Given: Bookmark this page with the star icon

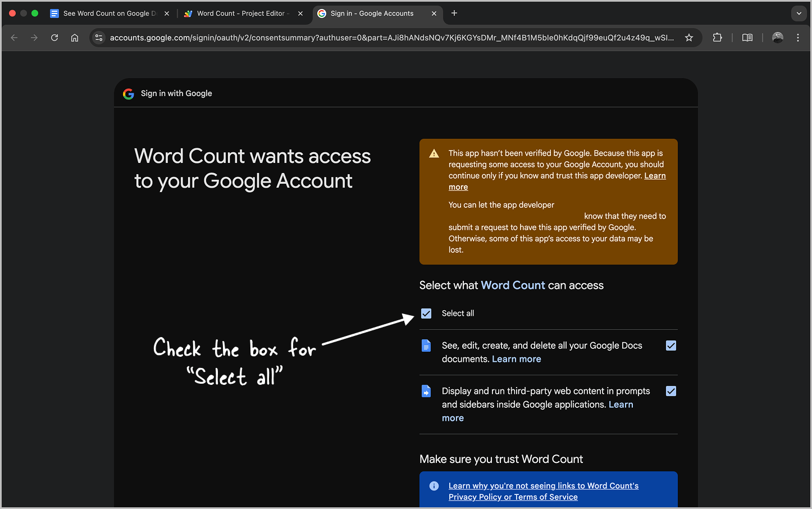Looking at the screenshot, I should 689,38.
